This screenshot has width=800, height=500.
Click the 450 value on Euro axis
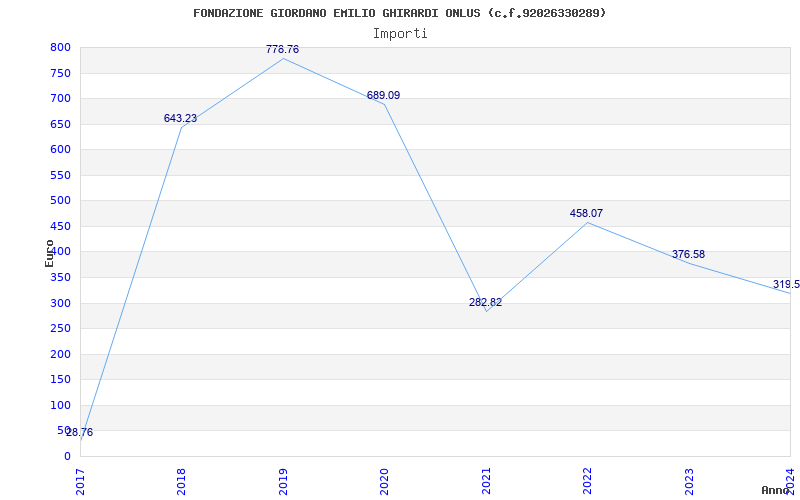(60, 226)
